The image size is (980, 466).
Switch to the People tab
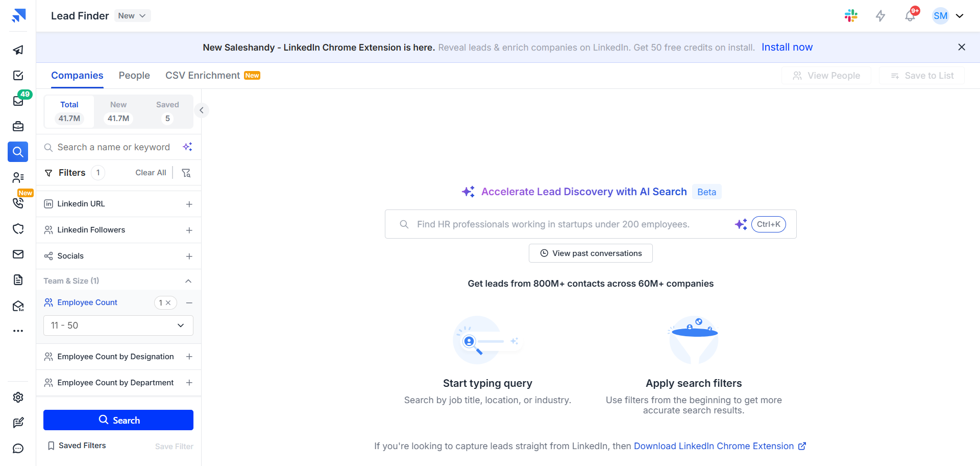[134, 76]
